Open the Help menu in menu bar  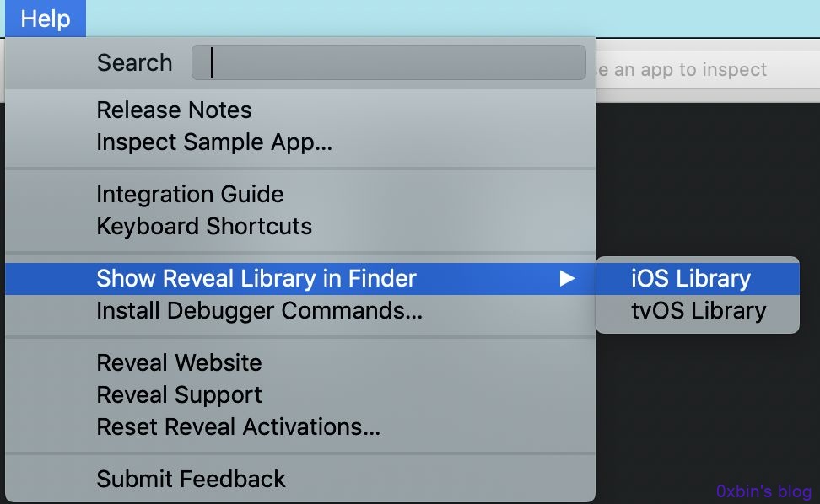[46, 19]
